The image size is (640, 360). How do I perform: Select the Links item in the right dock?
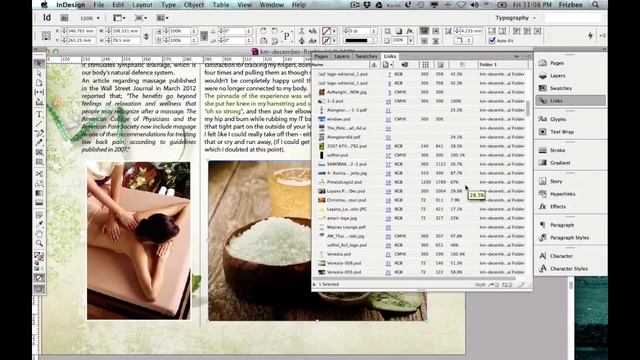tap(571, 101)
